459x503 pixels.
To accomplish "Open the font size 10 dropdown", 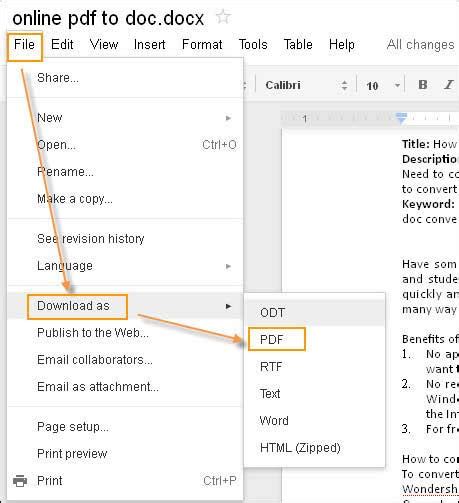I will pos(383,86).
